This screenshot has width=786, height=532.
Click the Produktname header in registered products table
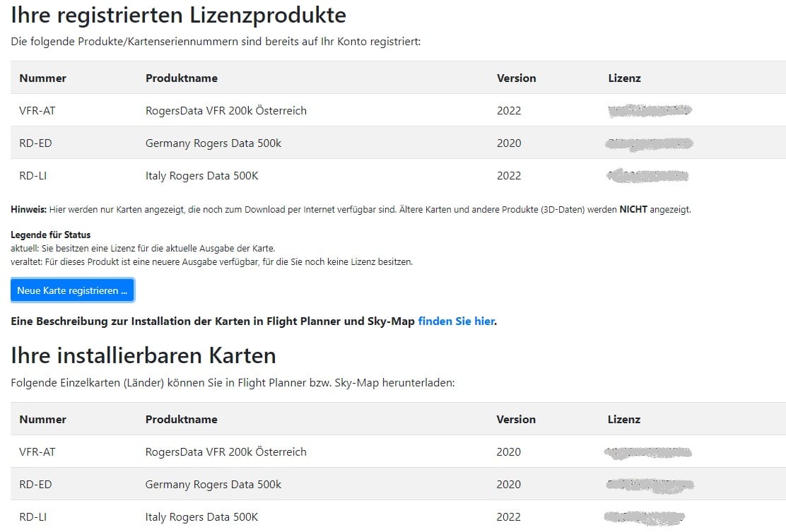pos(181,78)
